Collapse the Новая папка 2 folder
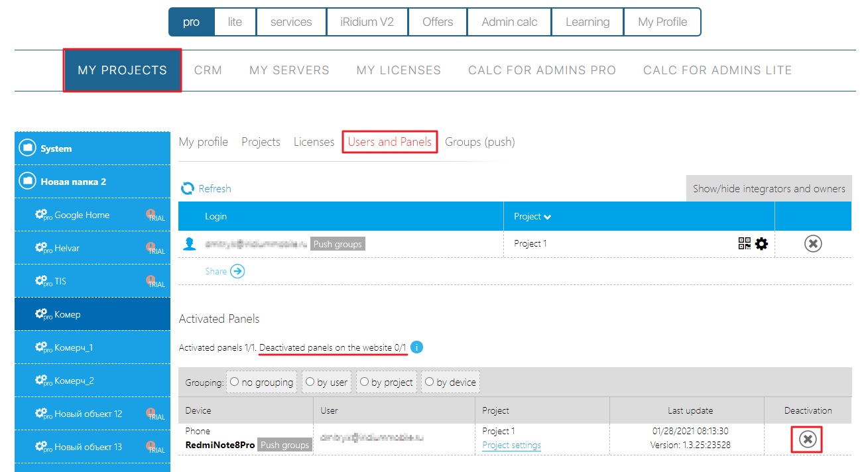This screenshot has width=868, height=472. (27, 182)
